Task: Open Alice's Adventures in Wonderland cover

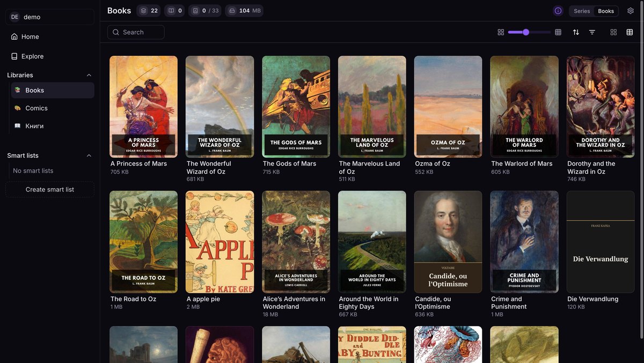Action: pyautogui.click(x=296, y=242)
